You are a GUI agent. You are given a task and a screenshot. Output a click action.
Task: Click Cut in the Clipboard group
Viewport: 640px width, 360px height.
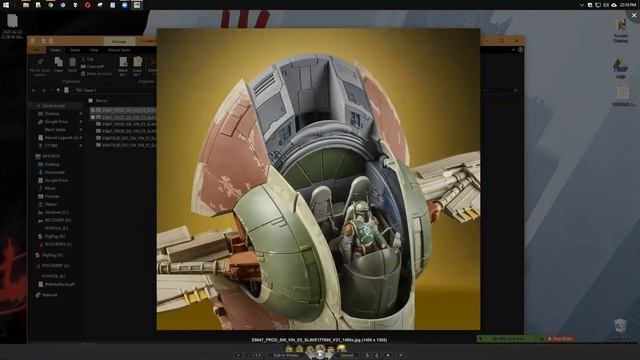[87, 59]
